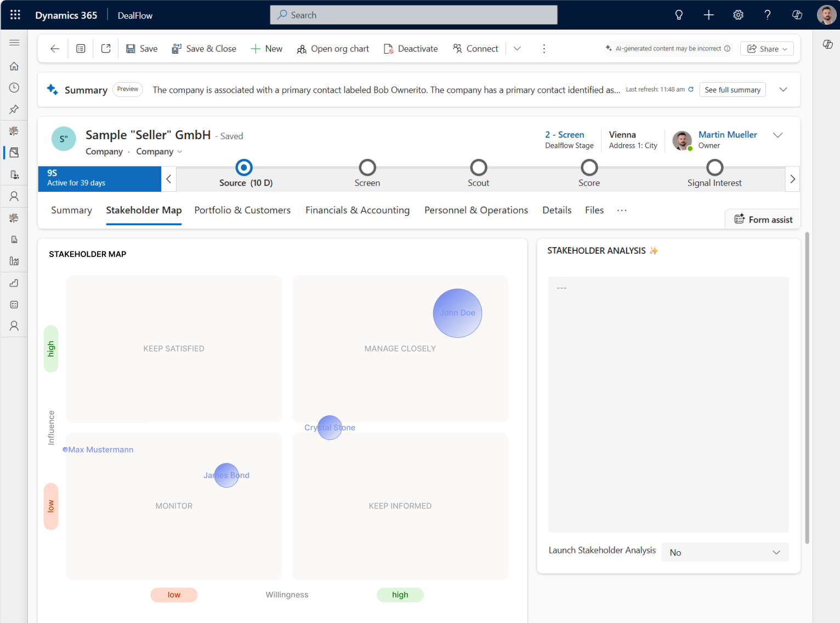Open Launch Stakeholder Analysis dropdown
Image resolution: width=840 pixels, height=623 pixels.
(x=725, y=552)
